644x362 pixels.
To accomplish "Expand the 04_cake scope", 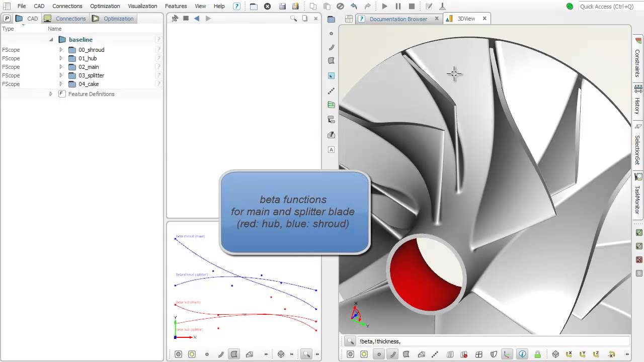I will 61,84.
